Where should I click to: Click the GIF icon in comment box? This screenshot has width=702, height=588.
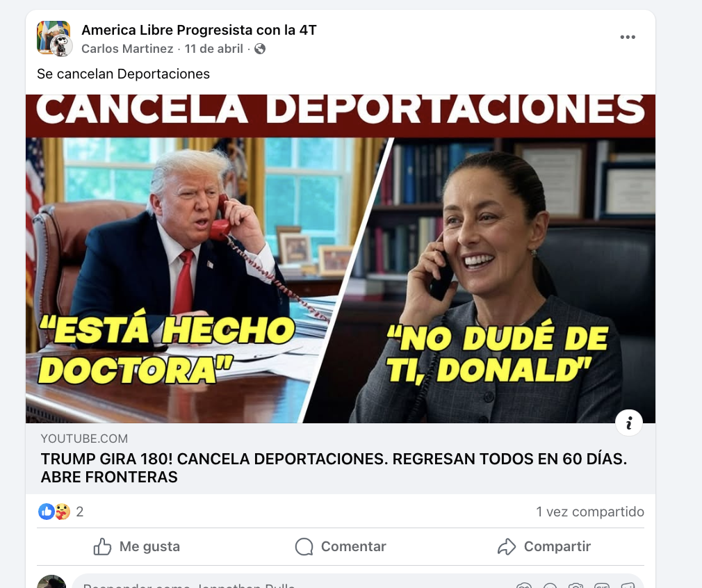click(602, 586)
